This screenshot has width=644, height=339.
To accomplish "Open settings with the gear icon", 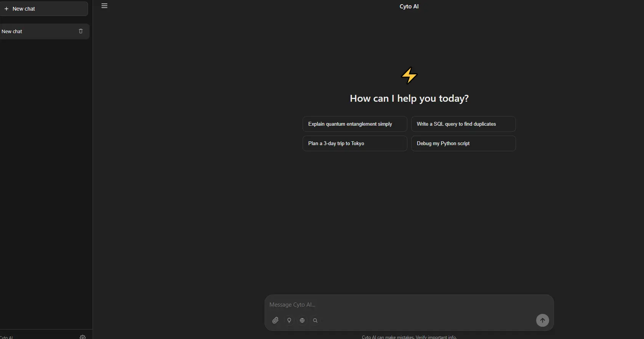I will coord(83,337).
